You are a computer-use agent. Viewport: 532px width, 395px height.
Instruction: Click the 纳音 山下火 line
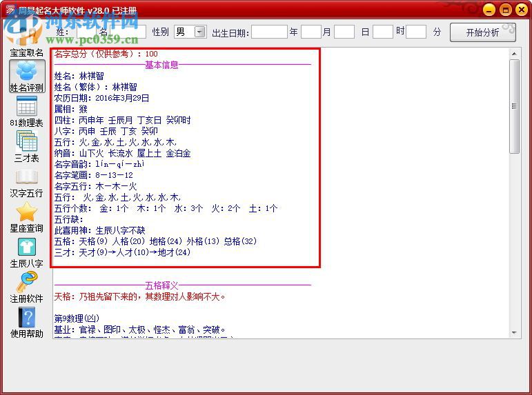[x=123, y=153]
